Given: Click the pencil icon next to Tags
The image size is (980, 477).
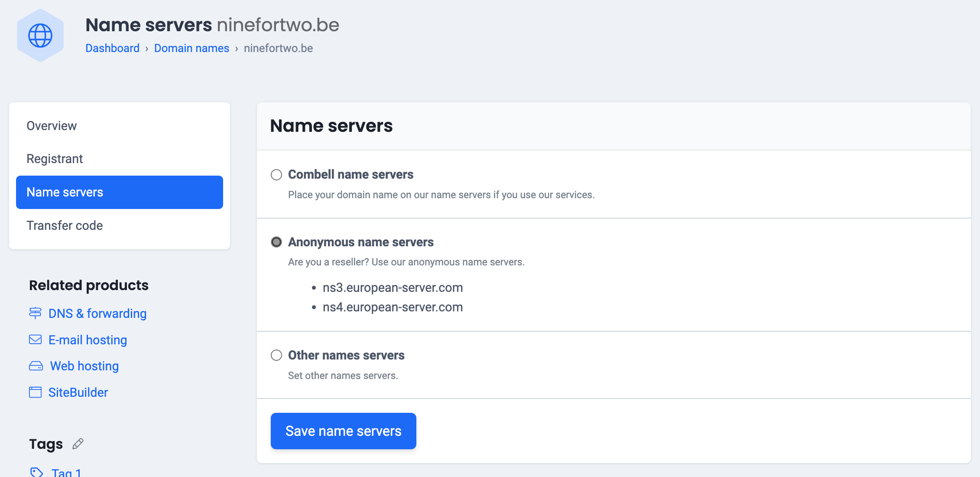Looking at the screenshot, I should tap(78, 444).
